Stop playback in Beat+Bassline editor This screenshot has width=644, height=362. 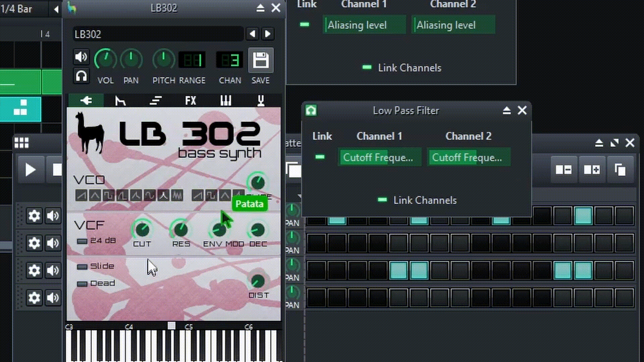56,170
